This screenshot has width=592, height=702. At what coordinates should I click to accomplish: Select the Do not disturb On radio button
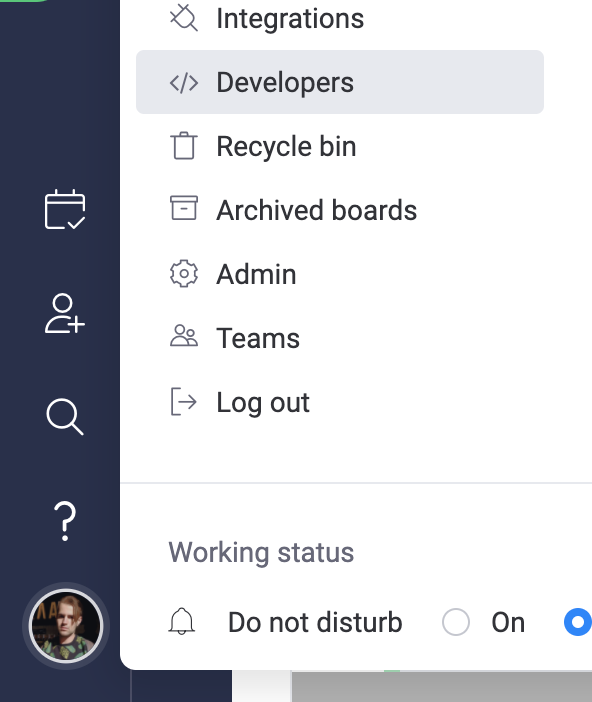pyautogui.click(x=456, y=622)
